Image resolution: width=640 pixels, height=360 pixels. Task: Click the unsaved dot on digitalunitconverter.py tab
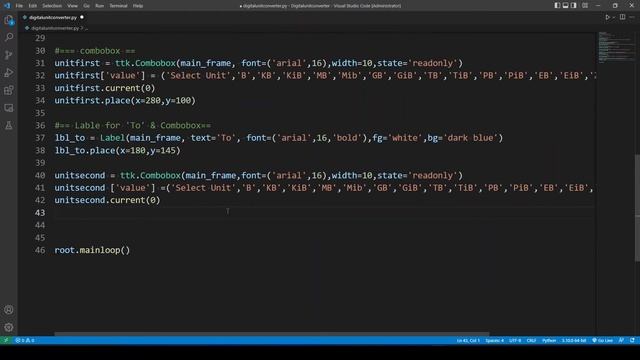click(x=82, y=17)
